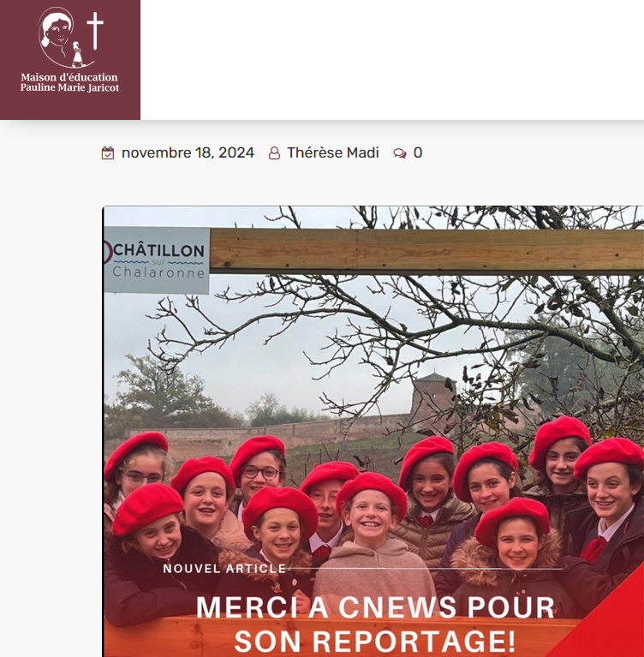Click the MERCI A CNEWS POUR headline line
This screenshot has height=657, width=644.
pyautogui.click(x=375, y=606)
